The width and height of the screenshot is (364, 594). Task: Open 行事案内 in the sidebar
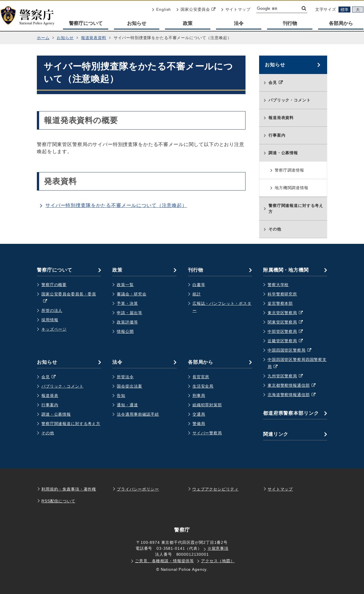(293, 136)
